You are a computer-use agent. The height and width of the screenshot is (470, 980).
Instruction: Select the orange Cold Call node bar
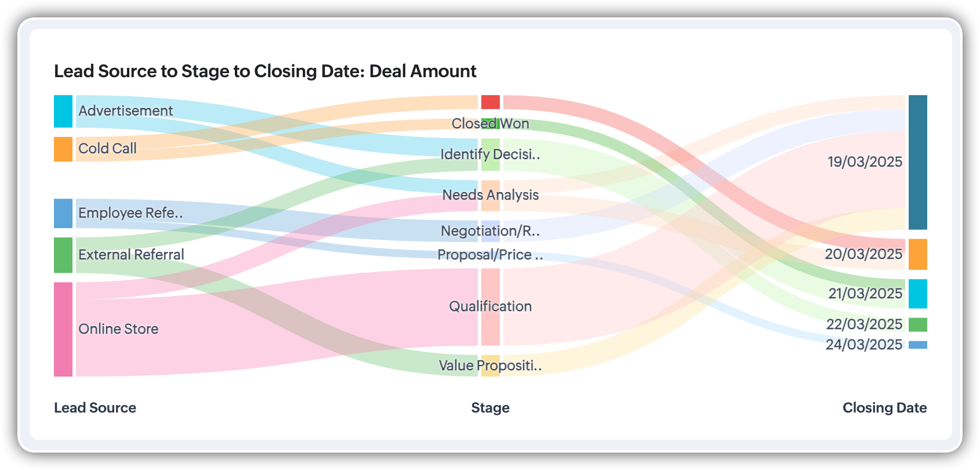pos(63,149)
